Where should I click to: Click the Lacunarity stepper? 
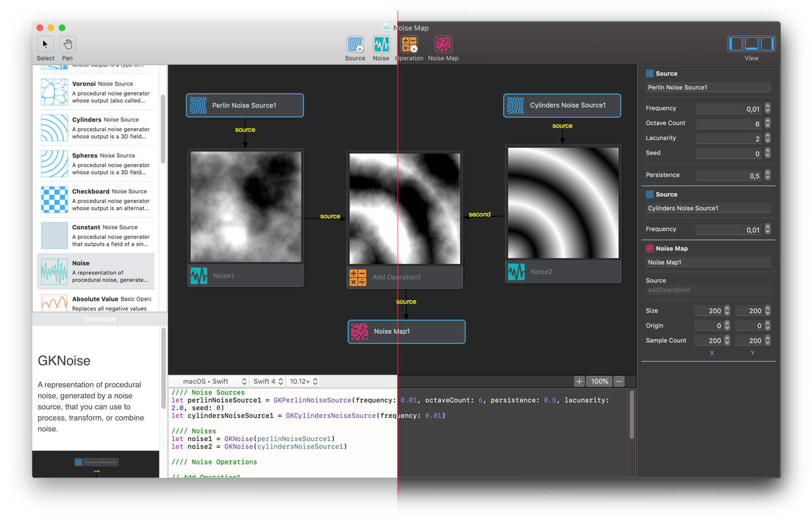(768, 138)
